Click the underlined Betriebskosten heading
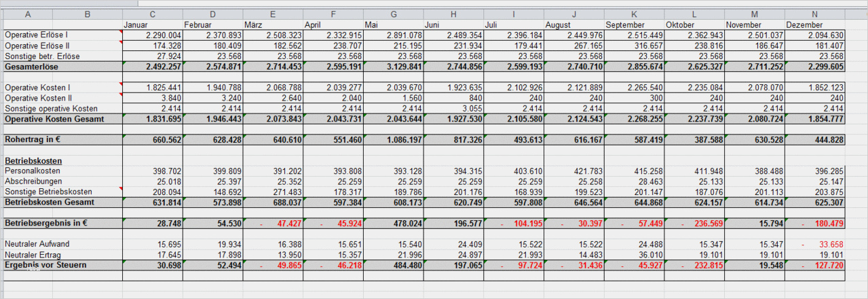The image size is (868, 299). 33,160
